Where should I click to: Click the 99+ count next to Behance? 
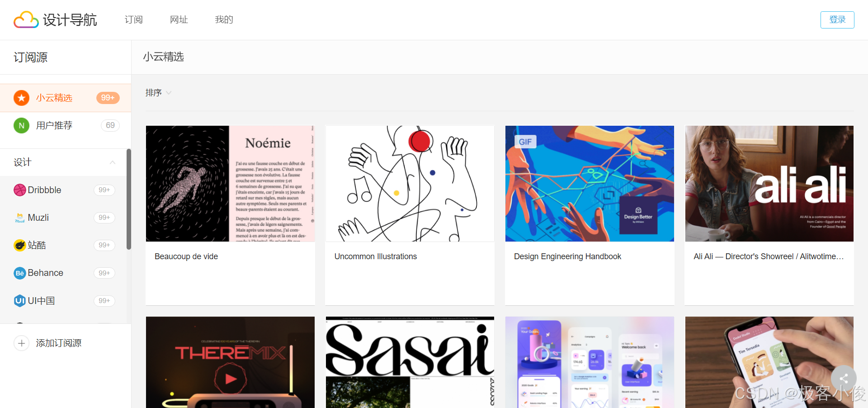pos(104,273)
